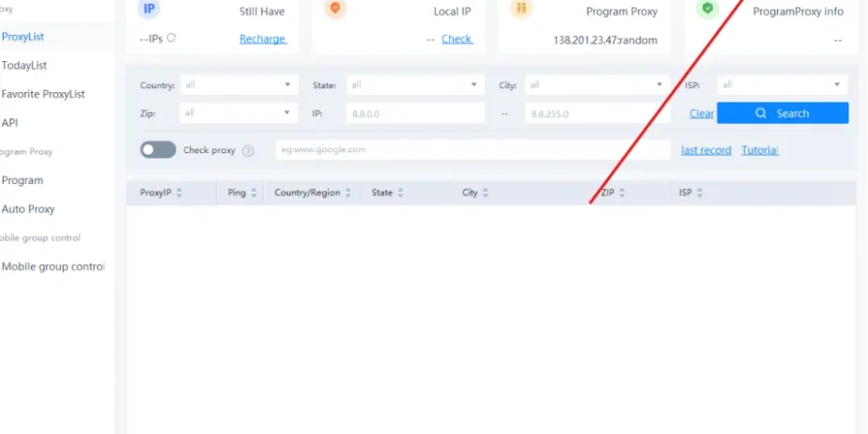Open ProxyList in the sidebar
This screenshot has height=434, width=868.
pos(23,37)
